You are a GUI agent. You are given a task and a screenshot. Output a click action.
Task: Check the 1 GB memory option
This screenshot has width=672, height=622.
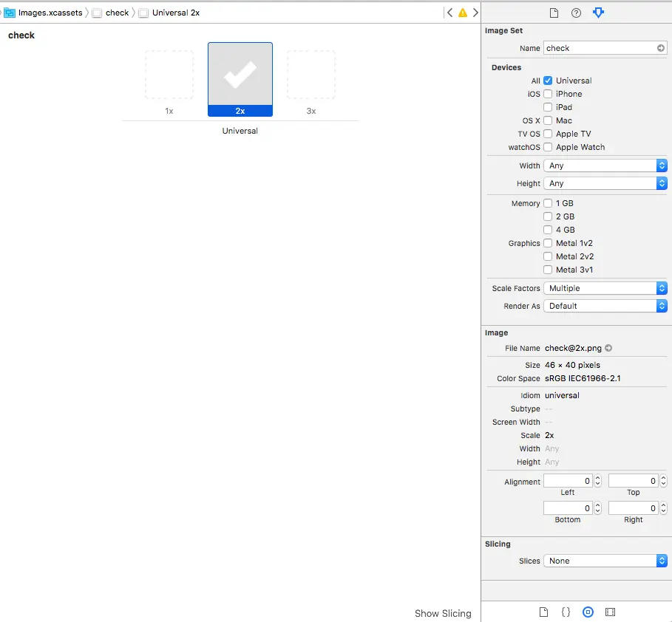coord(548,203)
